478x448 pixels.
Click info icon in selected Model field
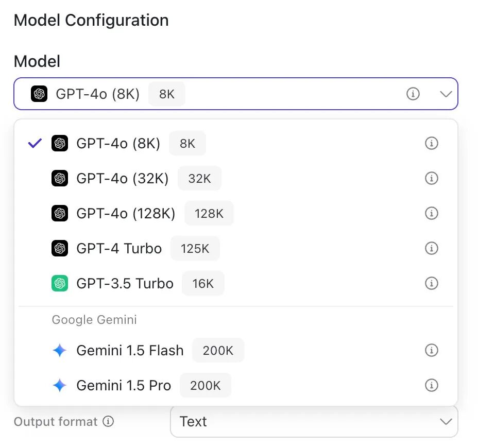(413, 94)
